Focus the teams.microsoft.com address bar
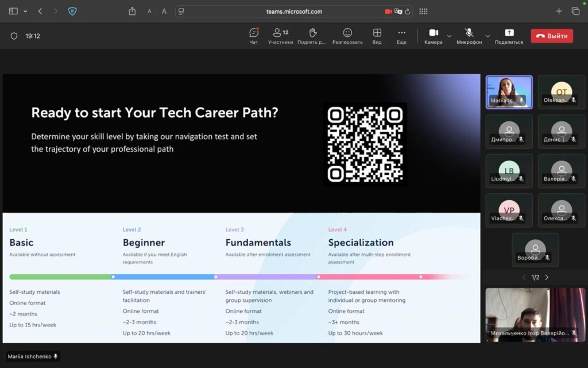This screenshot has width=588, height=368. (x=294, y=11)
